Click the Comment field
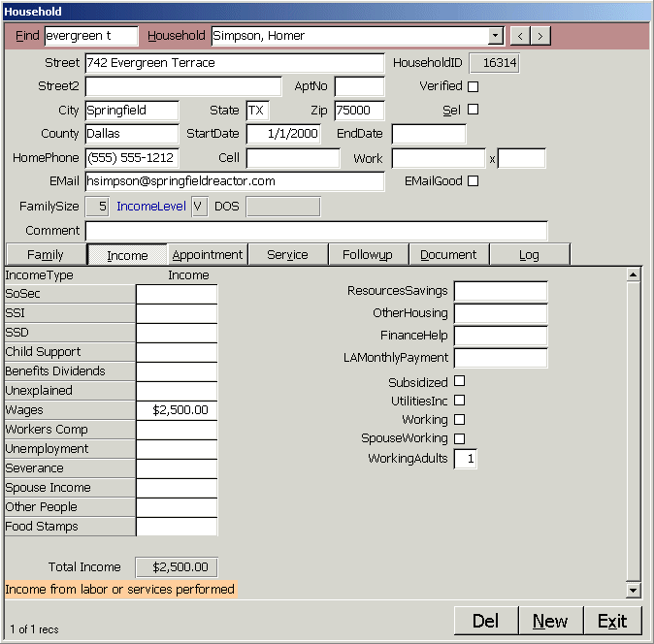 316,231
